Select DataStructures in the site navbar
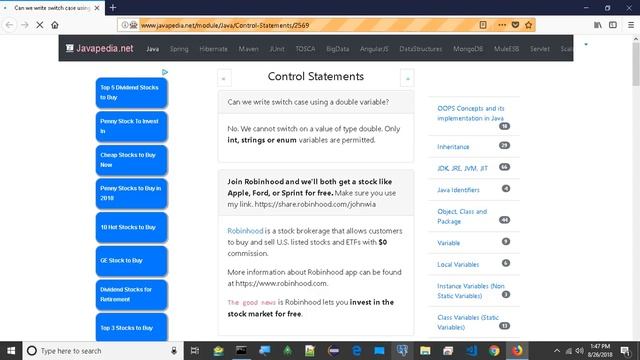Screen dimensions: 640x360 pos(420,49)
